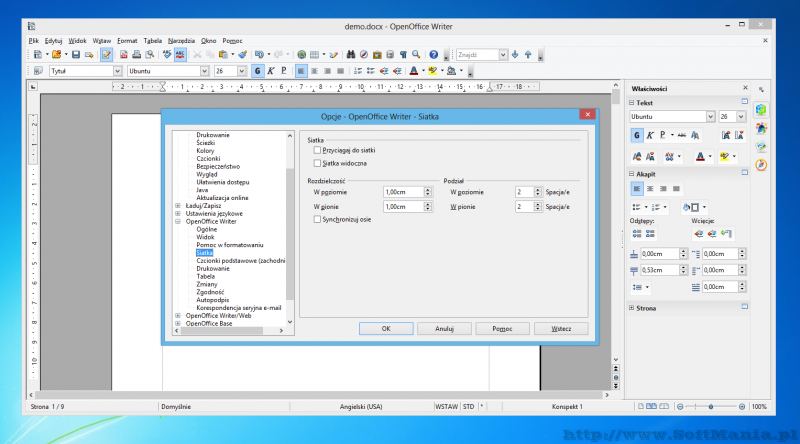Open the Navigator sidebar tab icon
This screenshot has width=800, height=444.
tap(761, 165)
